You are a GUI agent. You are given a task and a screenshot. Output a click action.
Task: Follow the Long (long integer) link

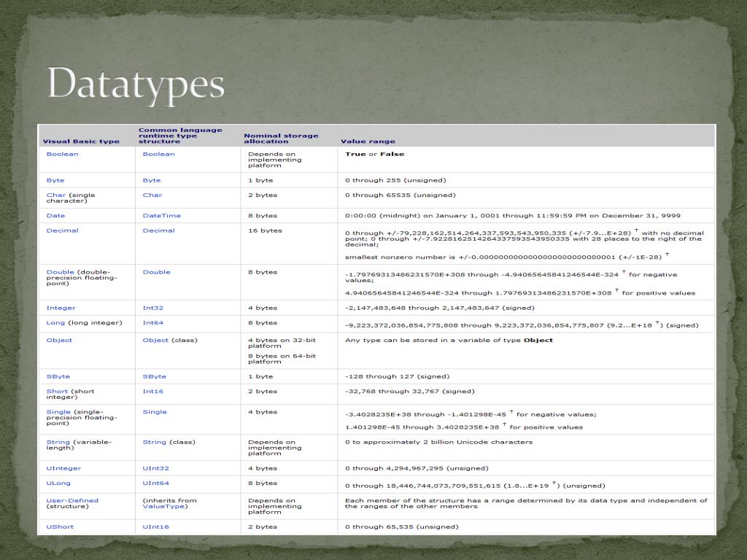[x=55, y=323]
